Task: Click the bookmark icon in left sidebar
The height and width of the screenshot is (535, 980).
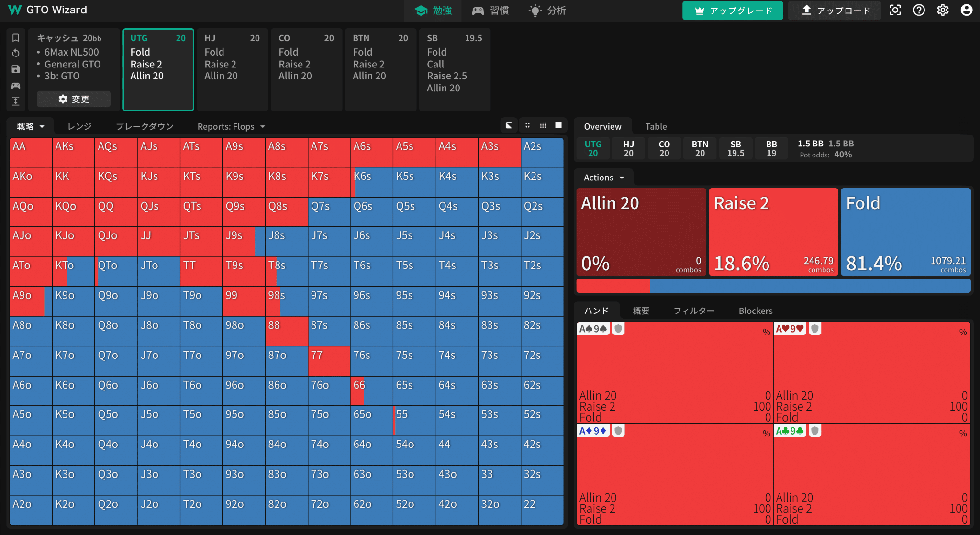Action: click(x=16, y=38)
